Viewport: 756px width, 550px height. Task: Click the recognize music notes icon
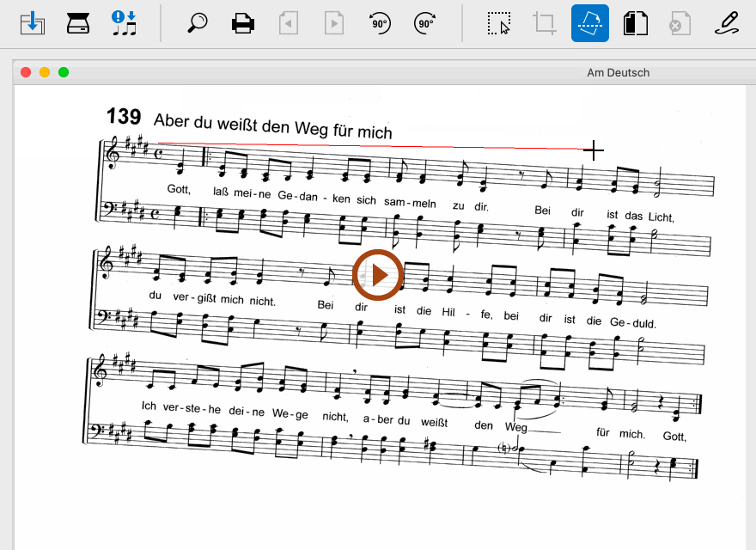124,23
